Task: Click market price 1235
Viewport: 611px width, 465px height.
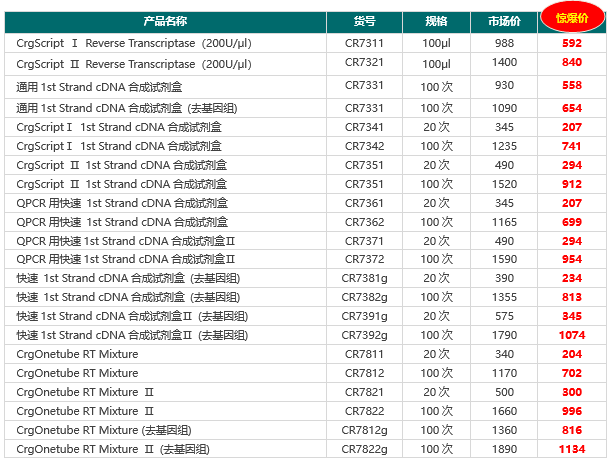Action: (504, 147)
